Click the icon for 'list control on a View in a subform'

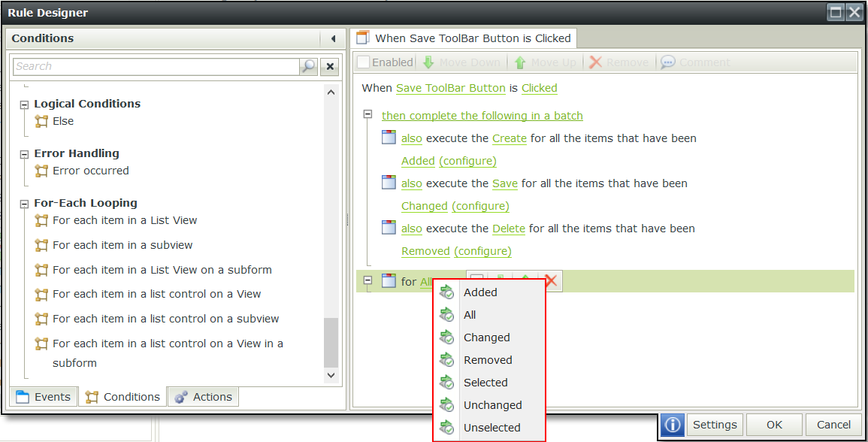[x=41, y=344]
